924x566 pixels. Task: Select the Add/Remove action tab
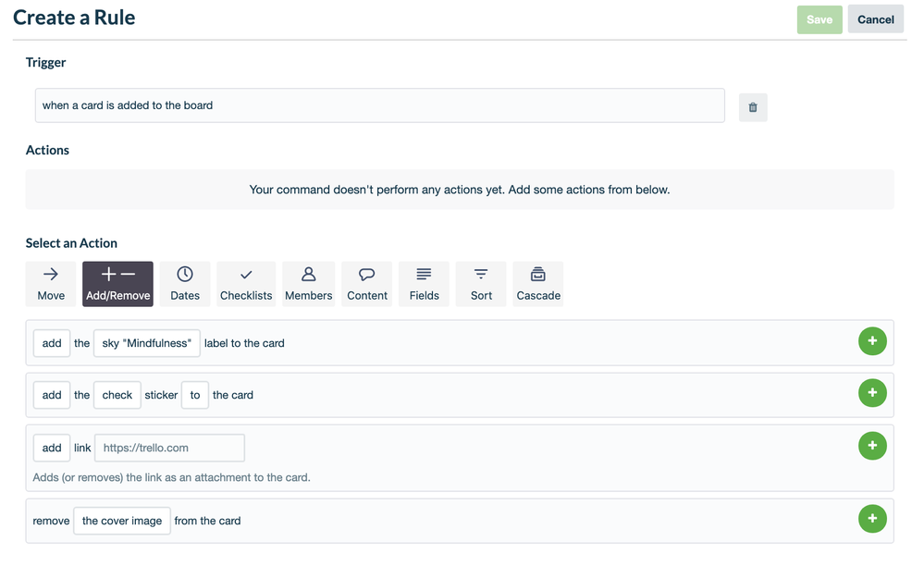[x=117, y=284]
